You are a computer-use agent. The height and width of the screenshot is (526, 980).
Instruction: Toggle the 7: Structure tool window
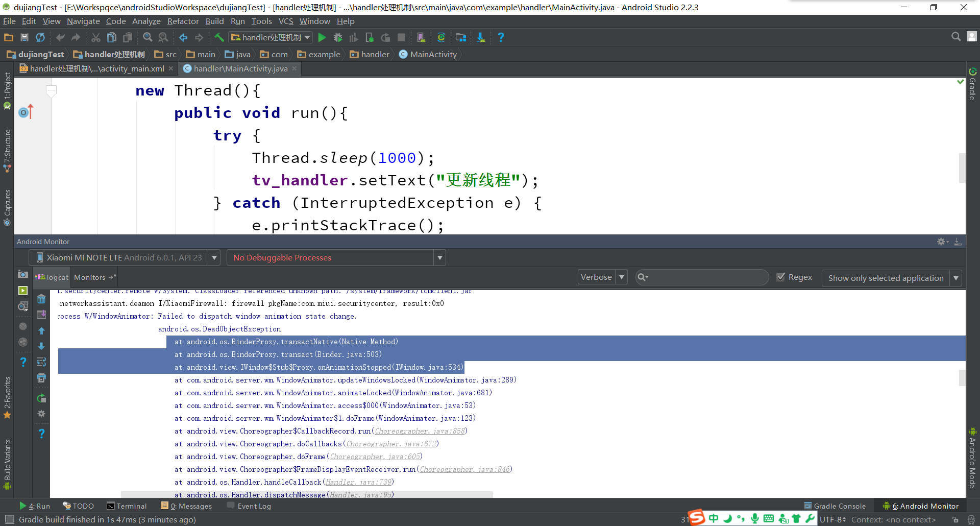point(7,151)
